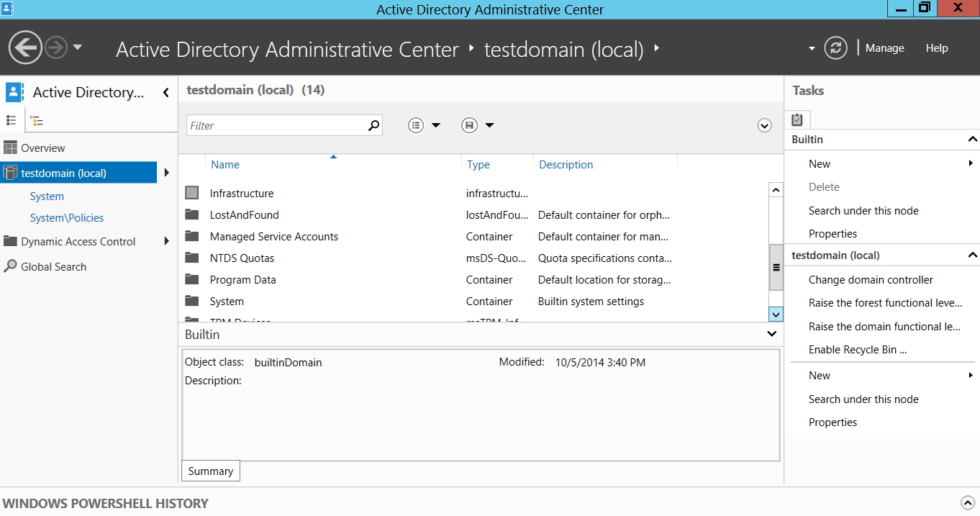
Task: Click the list scrollbar down arrow
Action: tap(776, 314)
